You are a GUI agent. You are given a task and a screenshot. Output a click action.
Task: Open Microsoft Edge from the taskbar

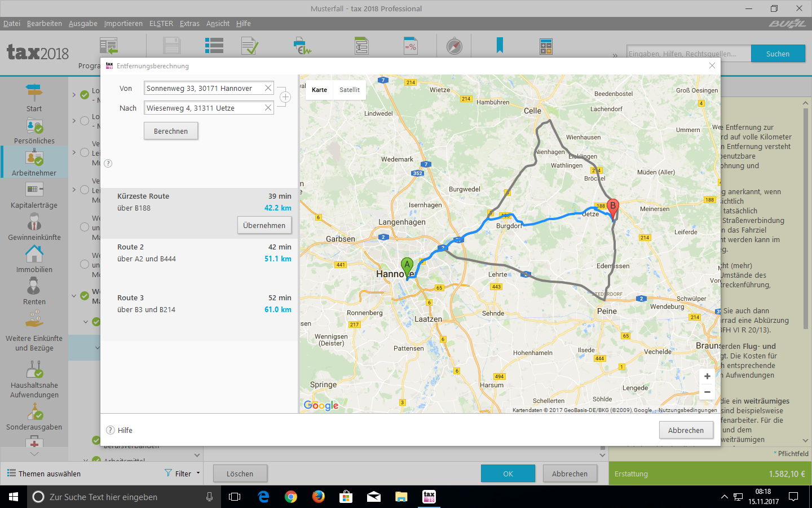click(x=263, y=497)
